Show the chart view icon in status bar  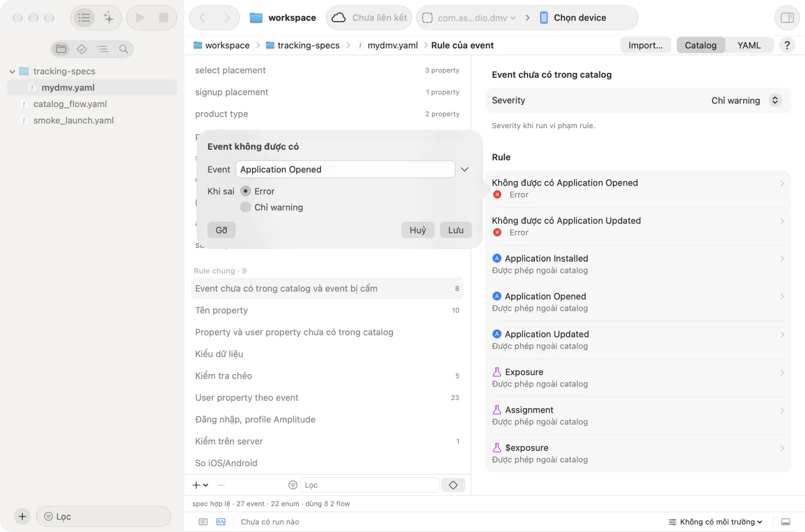pyautogui.click(x=221, y=522)
